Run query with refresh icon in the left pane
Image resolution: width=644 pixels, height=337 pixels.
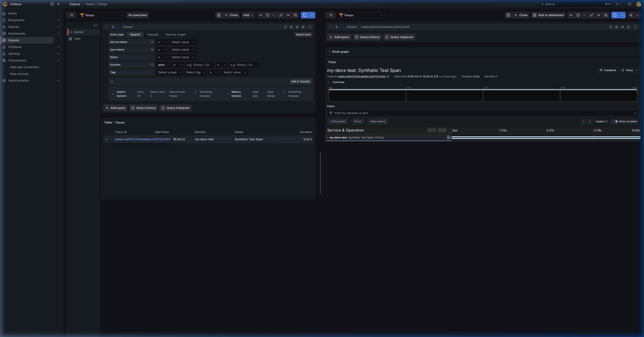[x=305, y=15]
